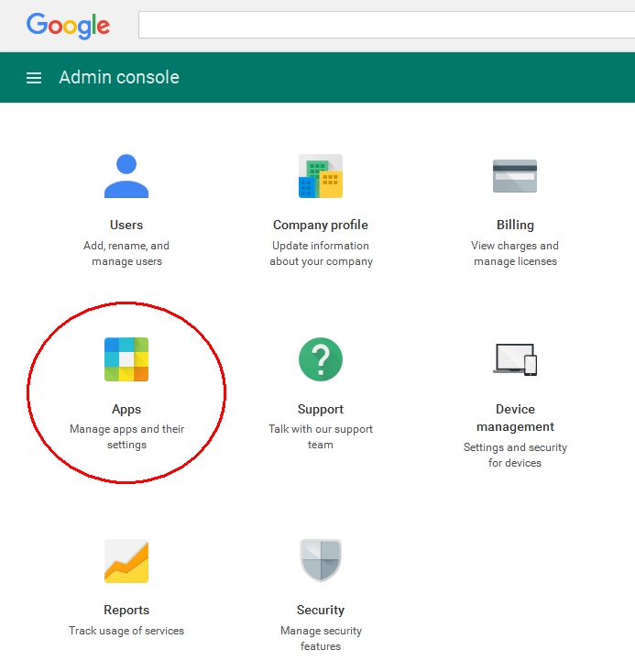
Task: Focus the Google search box
Action: (x=387, y=25)
